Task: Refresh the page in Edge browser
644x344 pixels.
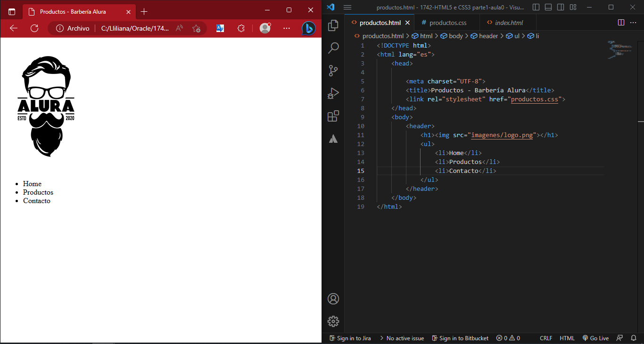Action: point(34,28)
